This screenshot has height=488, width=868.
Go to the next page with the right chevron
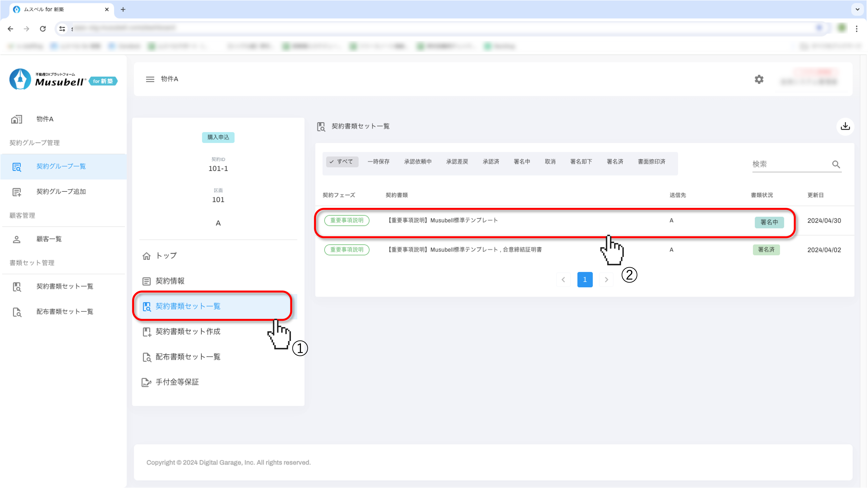point(606,279)
